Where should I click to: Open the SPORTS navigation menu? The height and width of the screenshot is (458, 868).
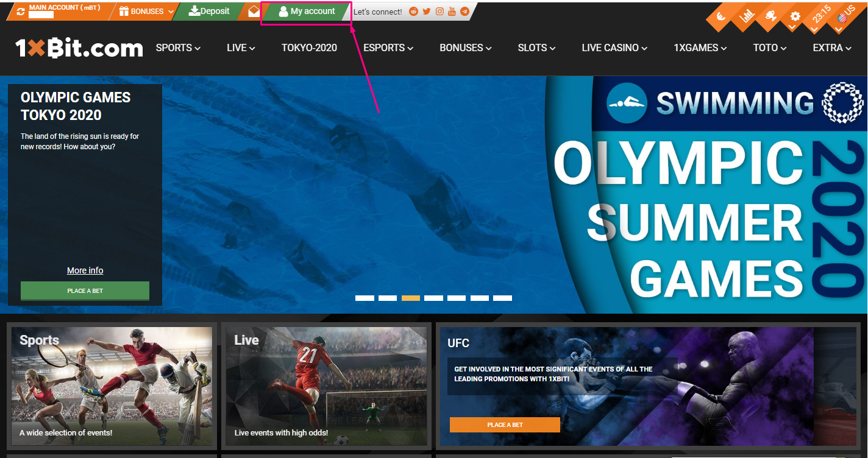click(178, 48)
